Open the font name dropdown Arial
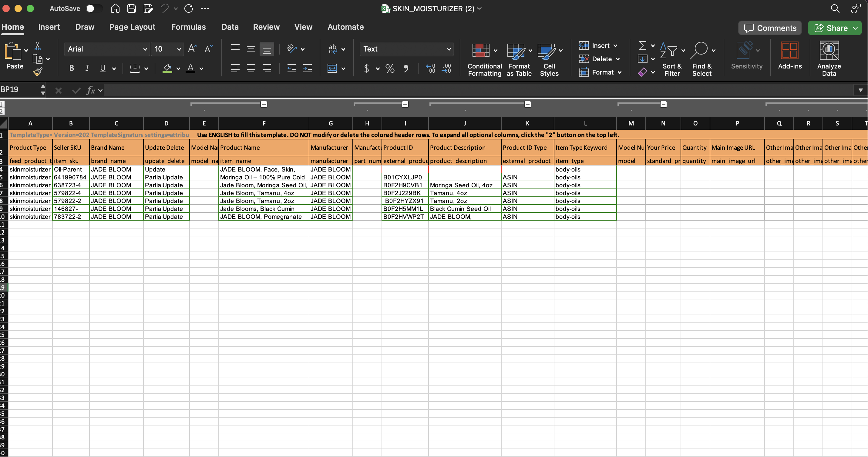Image resolution: width=868 pixels, height=457 pixels. (145, 49)
